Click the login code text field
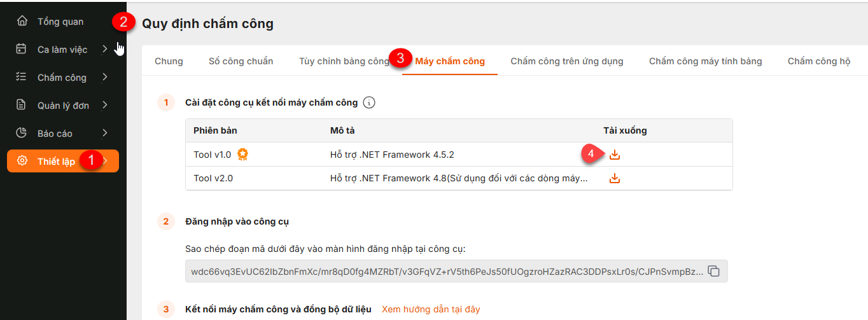The image size is (868, 320). click(x=445, y=271)
